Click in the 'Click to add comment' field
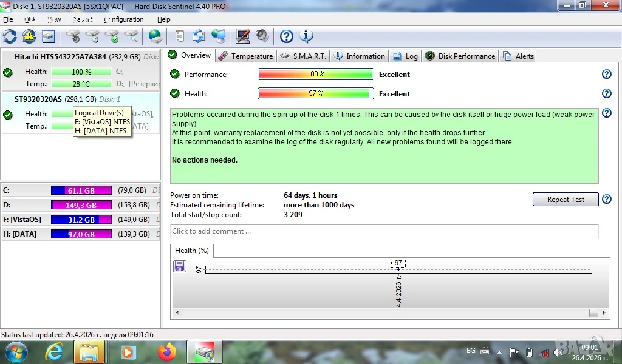Screen dimensions: 622x364 click(x=384, y=231)
